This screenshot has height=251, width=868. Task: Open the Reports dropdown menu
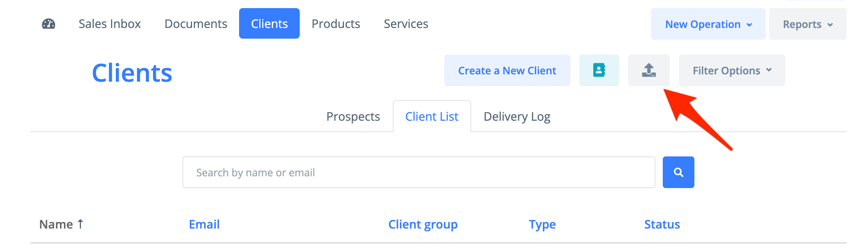(807, 24)
